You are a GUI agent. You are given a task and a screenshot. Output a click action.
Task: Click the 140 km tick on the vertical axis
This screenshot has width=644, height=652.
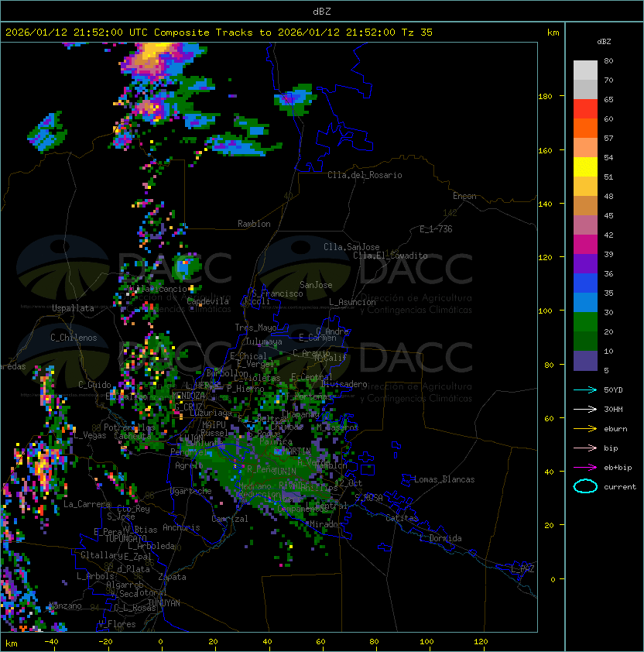pos(545,204)
